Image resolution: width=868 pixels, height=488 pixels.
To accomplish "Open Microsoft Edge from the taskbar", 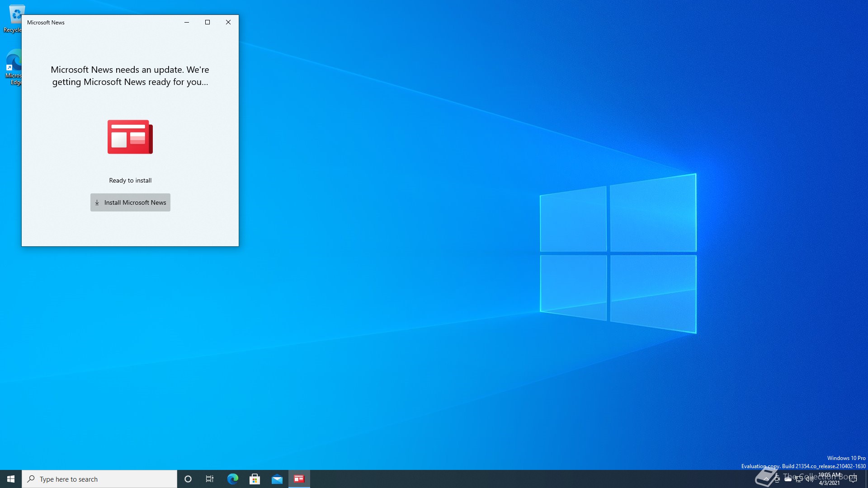I will [232, 479].
